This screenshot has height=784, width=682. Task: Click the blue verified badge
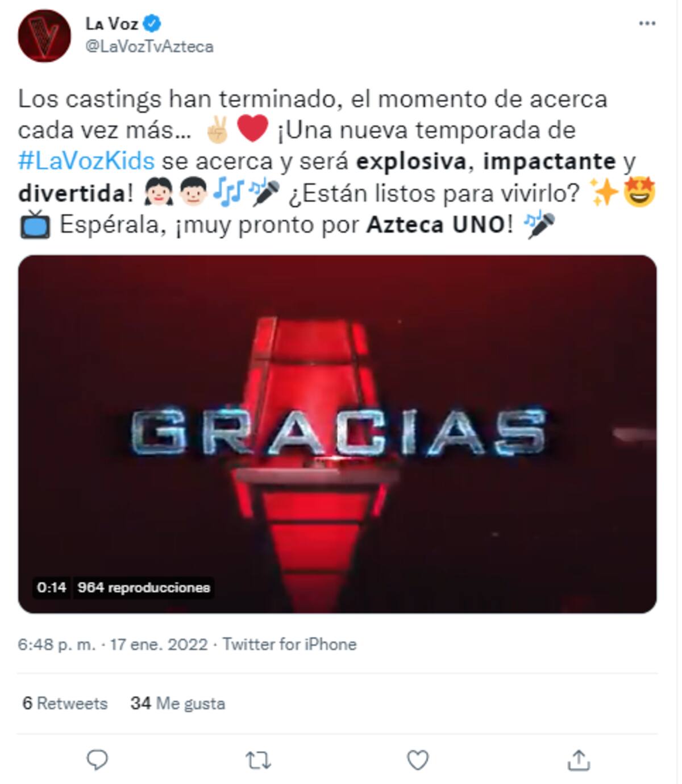[153, 23]
